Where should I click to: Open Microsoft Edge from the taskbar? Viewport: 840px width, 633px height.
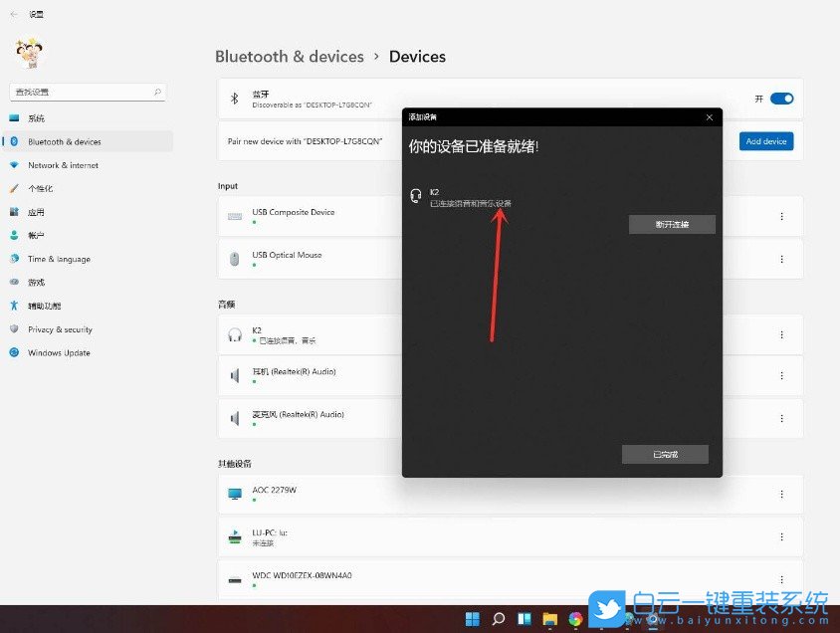(x=575, y=618)
